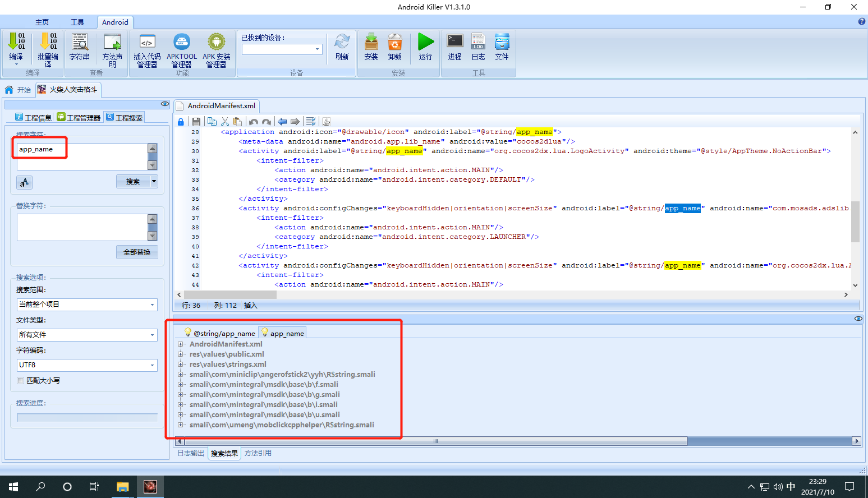The image size is (868, 498).
Task: Toggle the eye icon on results panel
Action: 858,319
